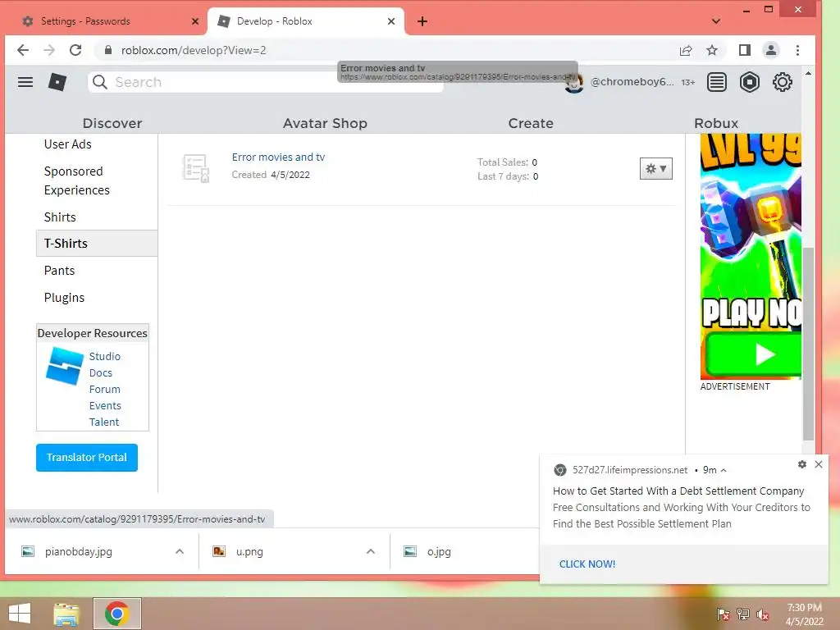Image resolution: width=840 pixels, height=630 pixels.
Task: Open the Docs developer resource link
Action: (101, 373)
